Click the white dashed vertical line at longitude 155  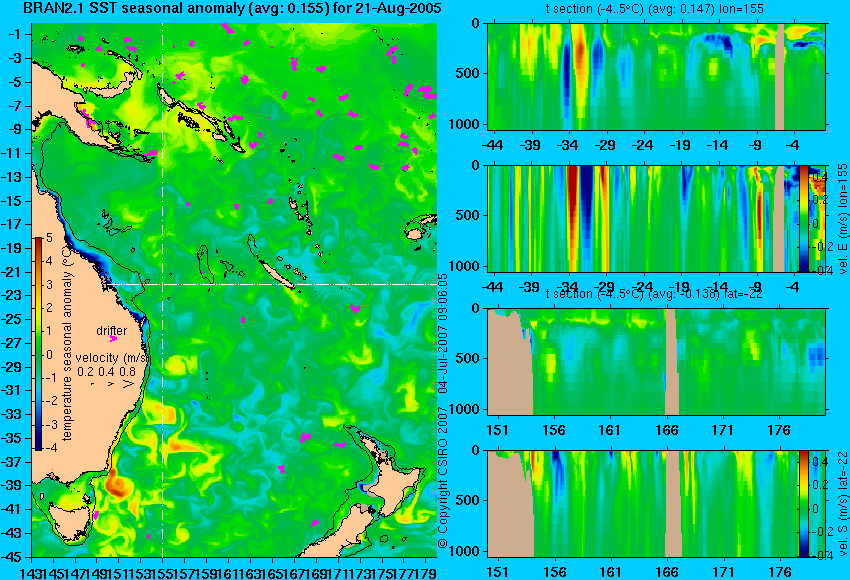click(163, 290)
